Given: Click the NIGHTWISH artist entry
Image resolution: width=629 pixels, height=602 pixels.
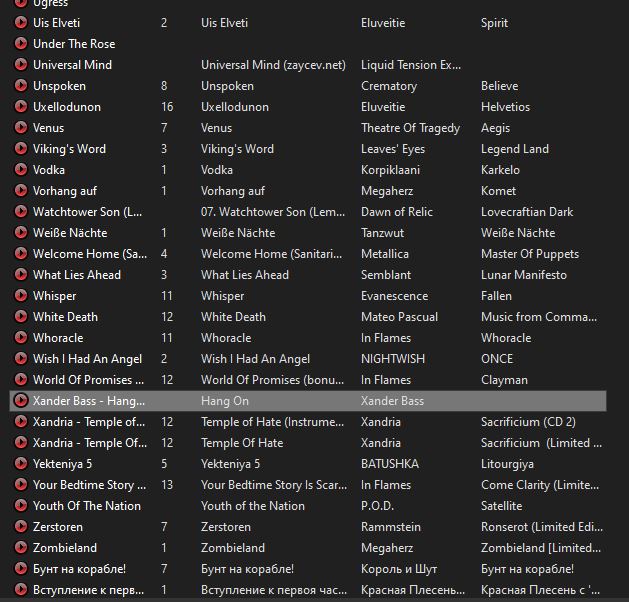Looking at the screenshot, I should (393, 359).
